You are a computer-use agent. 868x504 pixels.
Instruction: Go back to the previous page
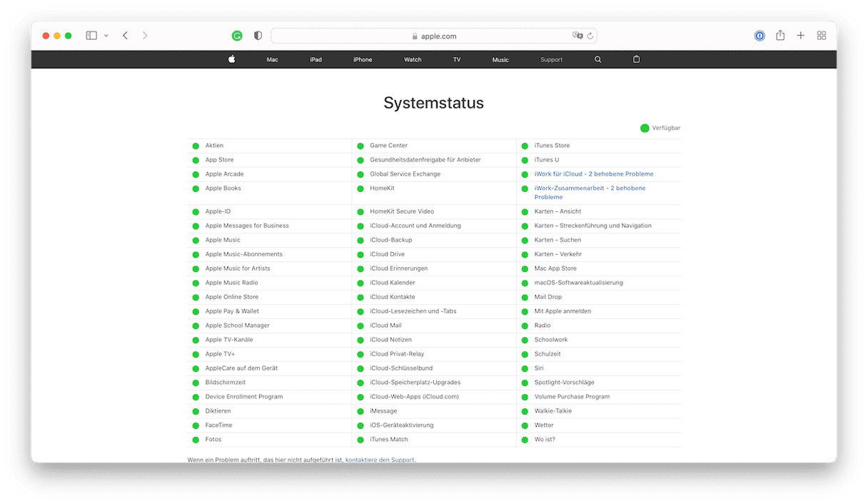(x=125, y=36)
